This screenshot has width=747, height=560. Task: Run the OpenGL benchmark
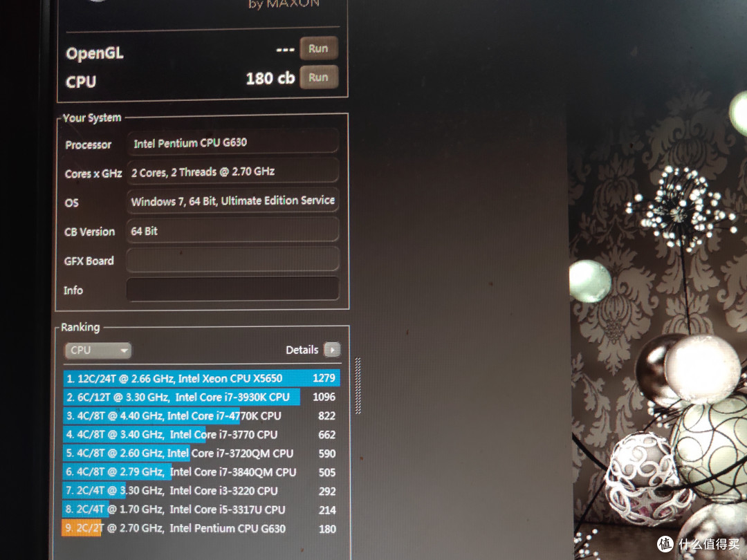pyautogui.click(x=319, y=48)
